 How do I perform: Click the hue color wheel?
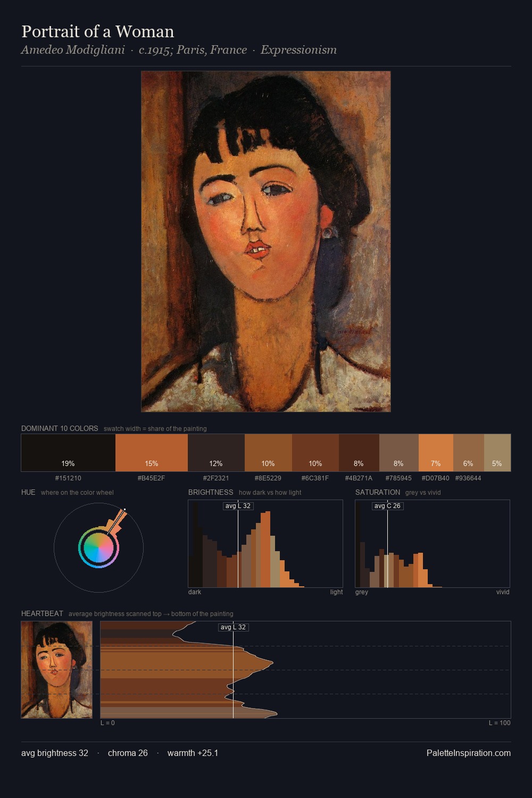coord(98,547)
